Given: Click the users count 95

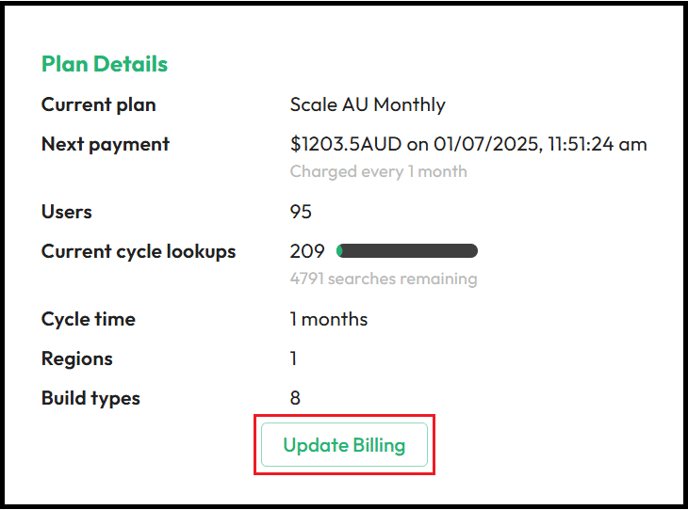Looking at the screenshot, I should pos(301,212).
